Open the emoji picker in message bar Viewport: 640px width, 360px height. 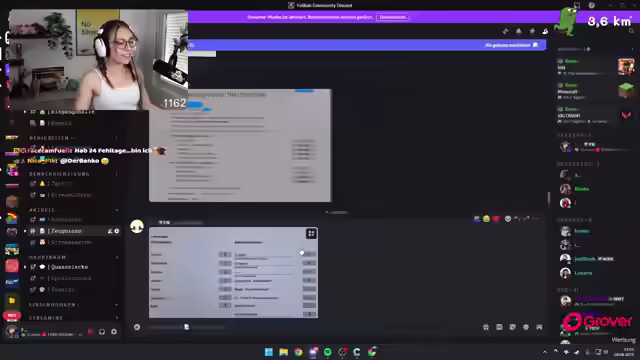(526, 327)
